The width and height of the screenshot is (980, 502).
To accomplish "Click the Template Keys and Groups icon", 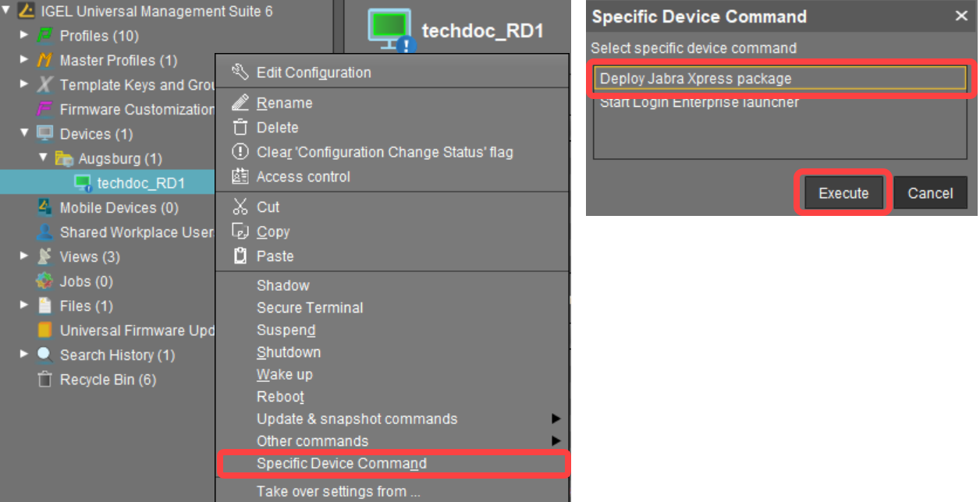I will 45,85.
